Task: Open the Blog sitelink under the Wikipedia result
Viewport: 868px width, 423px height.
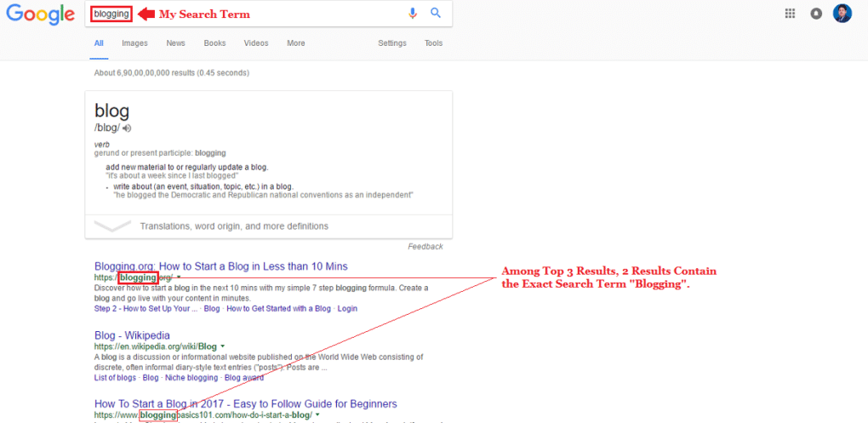Action: click(x=150, y=378)
